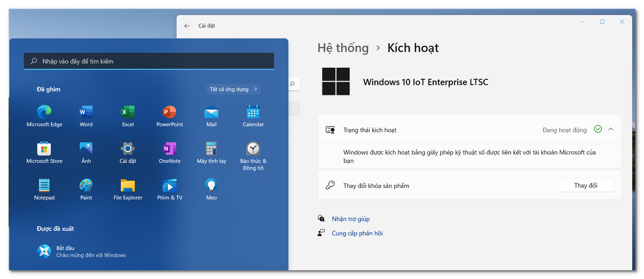644x279 pixels.
Task: Click the Settings search magnifier button
Action: point(292,84)
